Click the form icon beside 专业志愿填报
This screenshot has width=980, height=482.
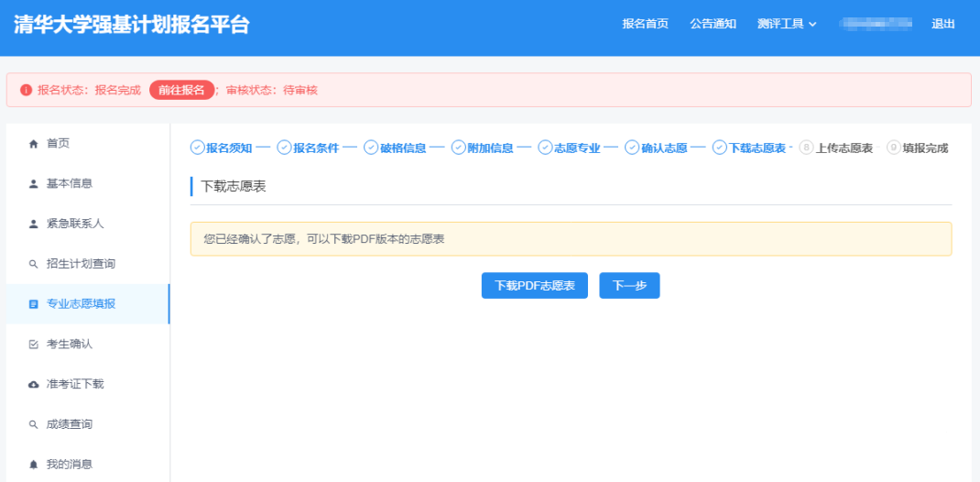(34, 304)
